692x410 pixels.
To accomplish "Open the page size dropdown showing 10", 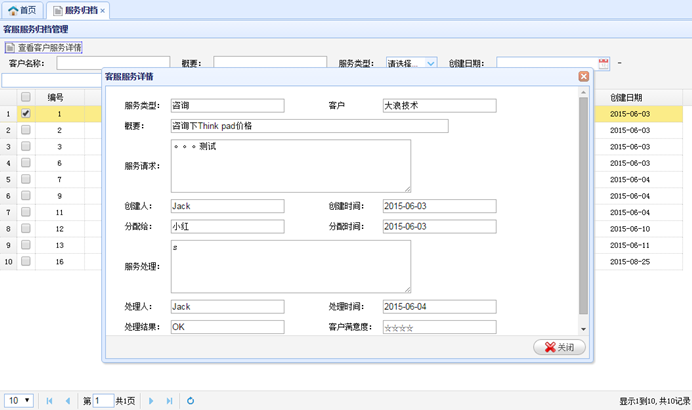I will click(x=19, y=400).
